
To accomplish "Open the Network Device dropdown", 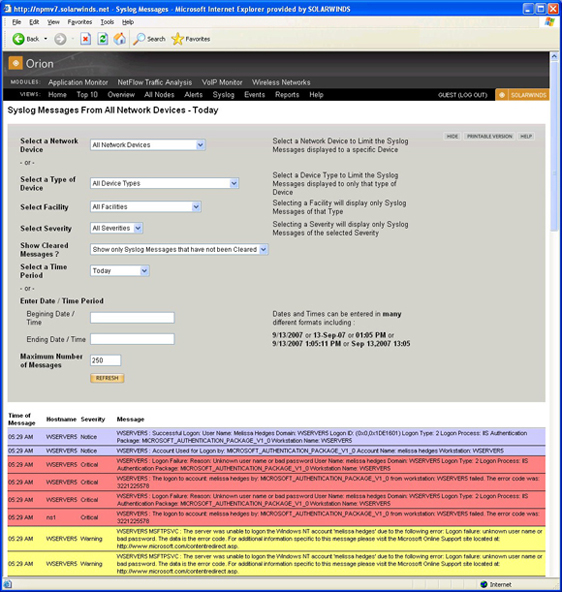I will coord(148,145).
